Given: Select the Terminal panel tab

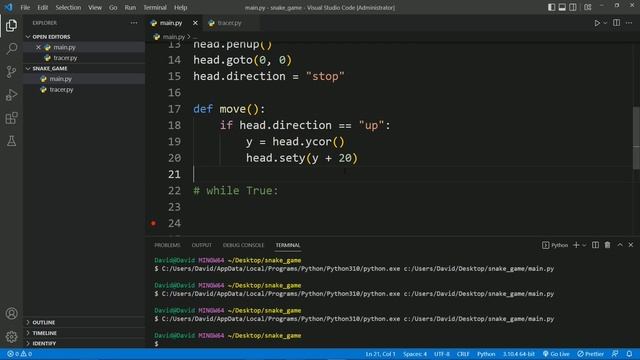Looking at the screenshot, I should click(x=288, y=245).
